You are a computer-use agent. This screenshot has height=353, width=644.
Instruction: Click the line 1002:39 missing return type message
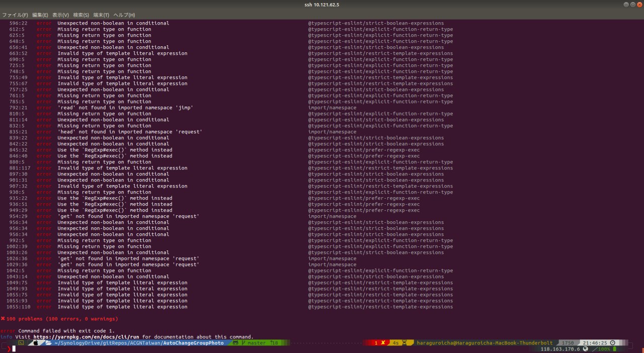[104, 246]
